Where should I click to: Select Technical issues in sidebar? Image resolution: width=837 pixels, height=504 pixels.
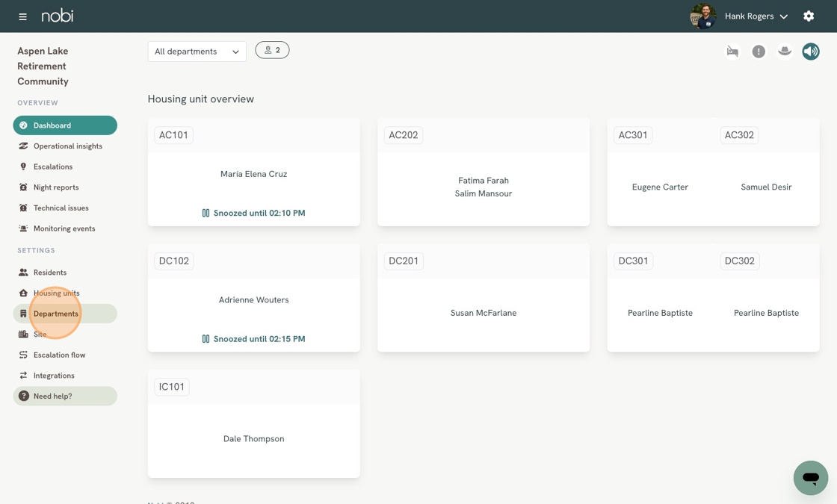pyautogui.click(x=61, y=208)
